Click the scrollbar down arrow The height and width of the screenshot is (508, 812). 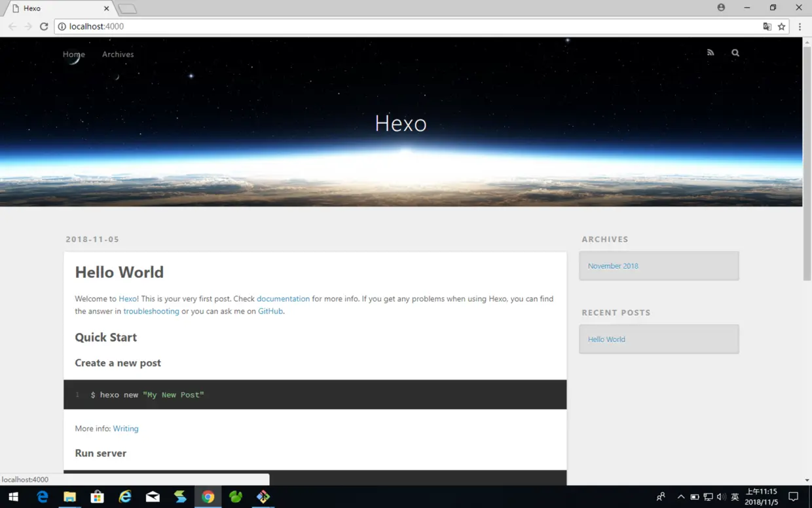tap(807, 480)
